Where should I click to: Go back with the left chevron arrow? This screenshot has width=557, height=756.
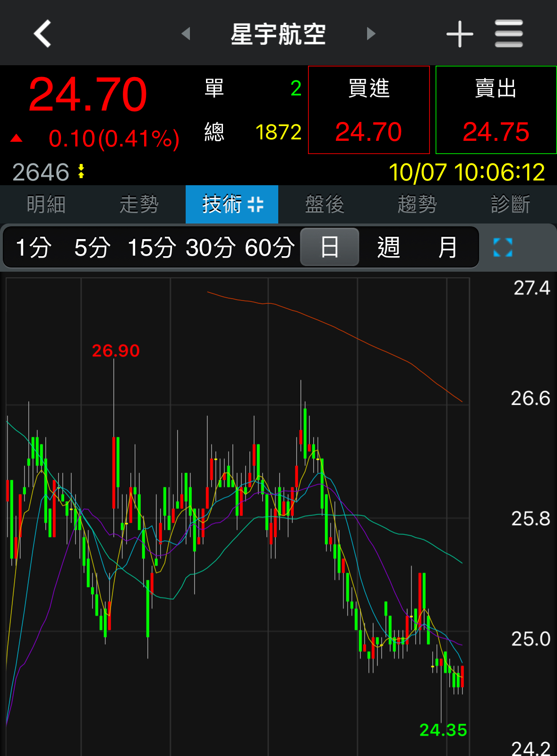tap(43, 34)
